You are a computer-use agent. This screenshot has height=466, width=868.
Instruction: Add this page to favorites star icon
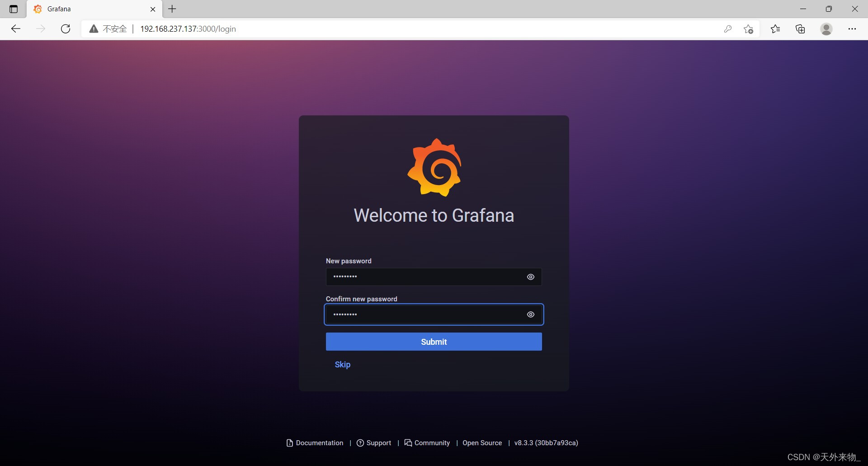pyautogui.click(x=748, y=29)
